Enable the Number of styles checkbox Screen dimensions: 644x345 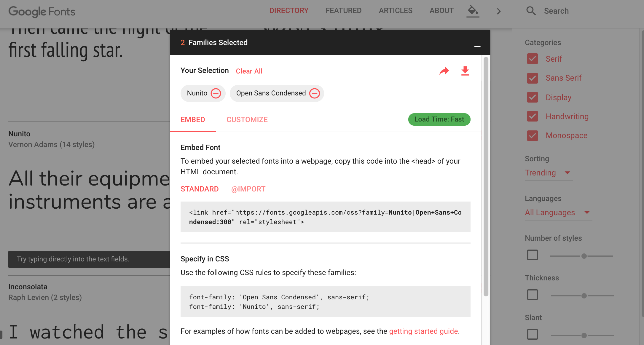pyautogui.click(x=533, y=255)
